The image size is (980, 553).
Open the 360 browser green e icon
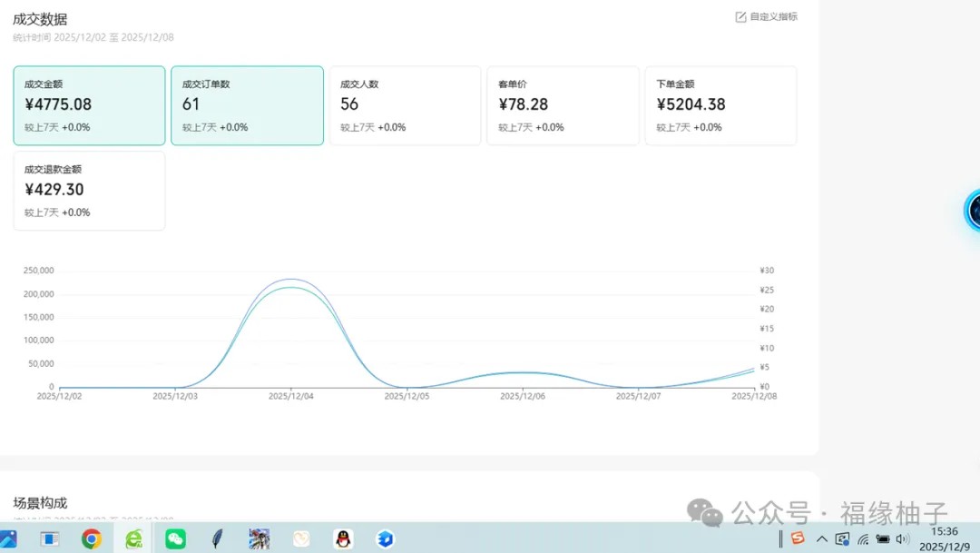point(133,539)
